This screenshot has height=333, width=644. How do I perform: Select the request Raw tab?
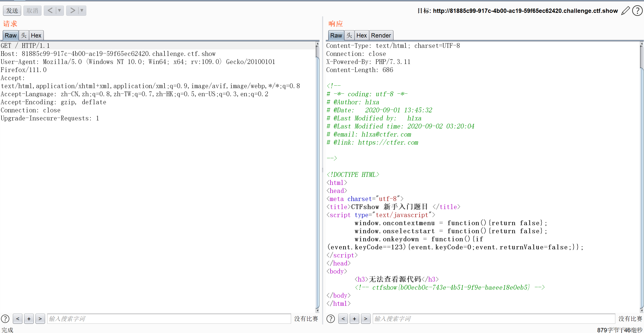(x=11, y=36)
